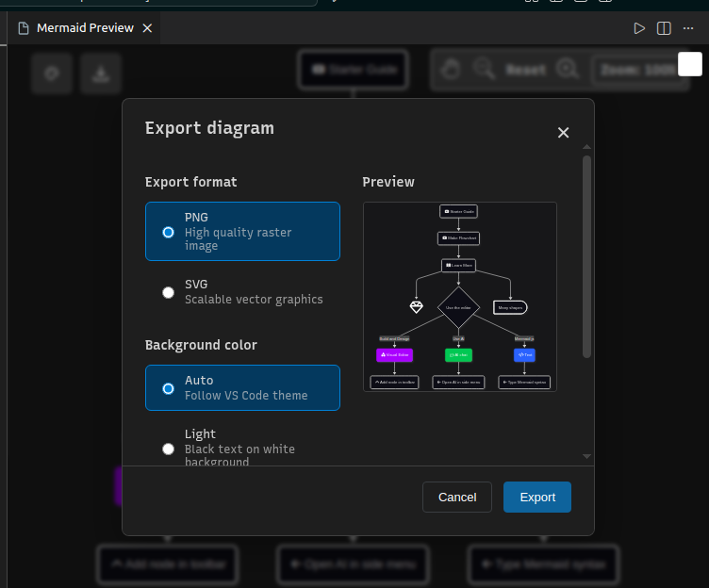Click the Reset zoom button
This screenshot has height=588, width=709.
coord(526,70)
